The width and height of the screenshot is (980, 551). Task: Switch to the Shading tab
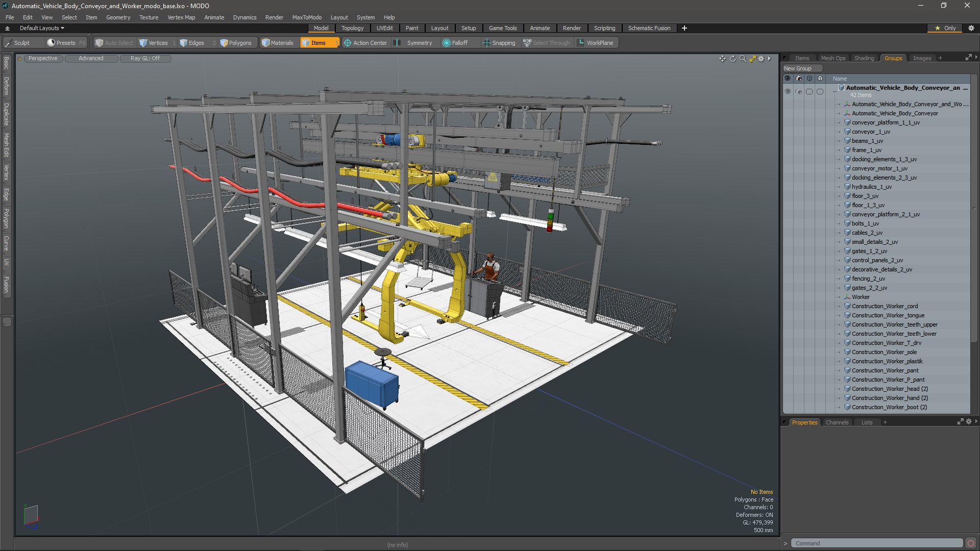(x=864, y=58)
